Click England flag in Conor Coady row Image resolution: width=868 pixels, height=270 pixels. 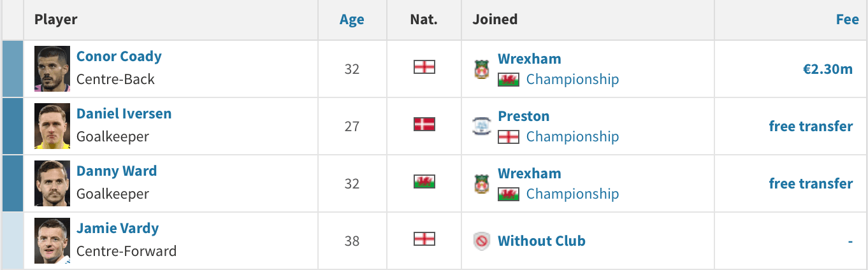point(424,67)
